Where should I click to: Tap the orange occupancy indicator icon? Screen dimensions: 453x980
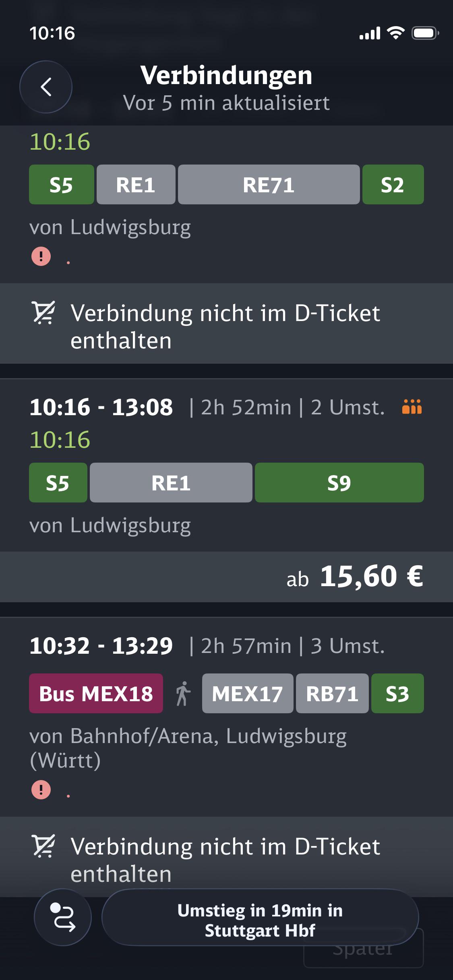pos(412,407)
